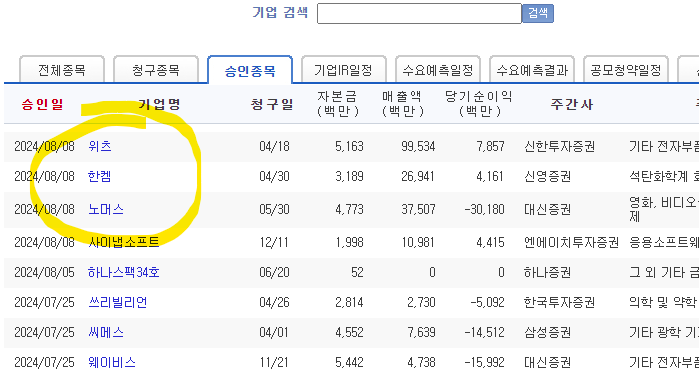Open the 위츠 company link
The height and width of the screenshot is (369, 699).
tap(100, 146)
